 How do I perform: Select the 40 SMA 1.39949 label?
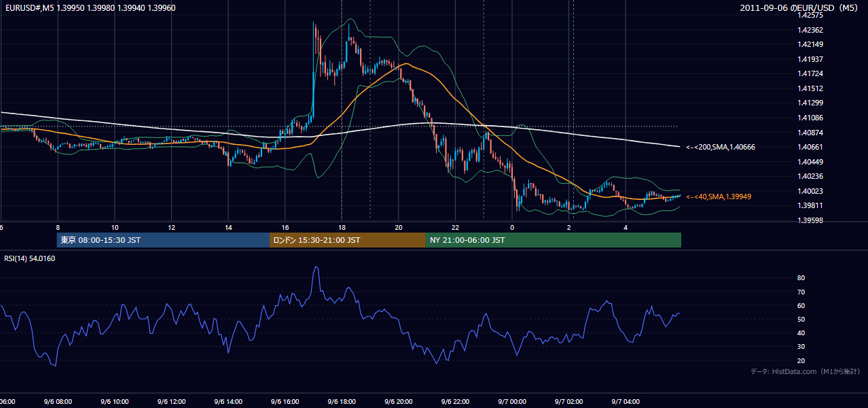coord(719,197)
